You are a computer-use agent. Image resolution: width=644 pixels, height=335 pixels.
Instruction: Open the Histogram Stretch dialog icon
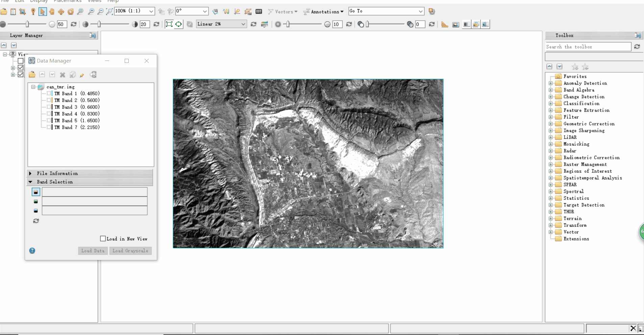point(265,24)
